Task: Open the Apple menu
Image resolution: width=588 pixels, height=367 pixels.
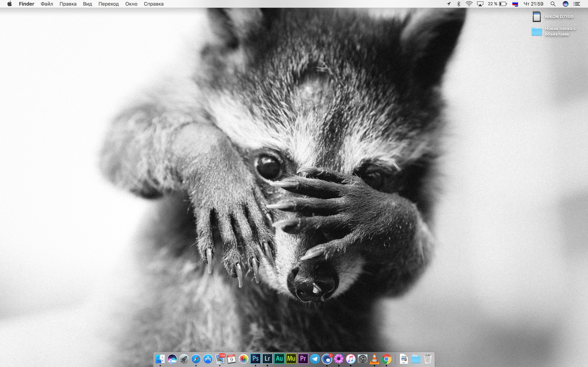Action: [9, 4]
